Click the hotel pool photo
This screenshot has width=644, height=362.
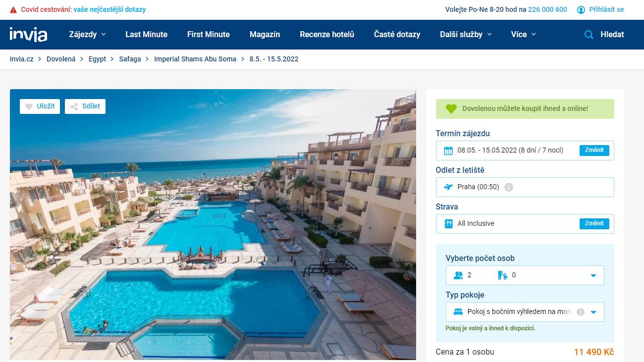(213, 224)
